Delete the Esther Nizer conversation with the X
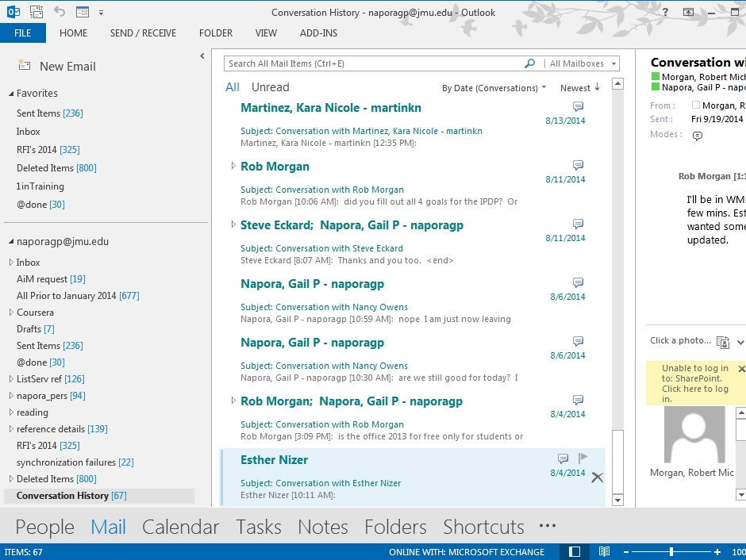Screen dimensions: 746x560 point(597,478)
